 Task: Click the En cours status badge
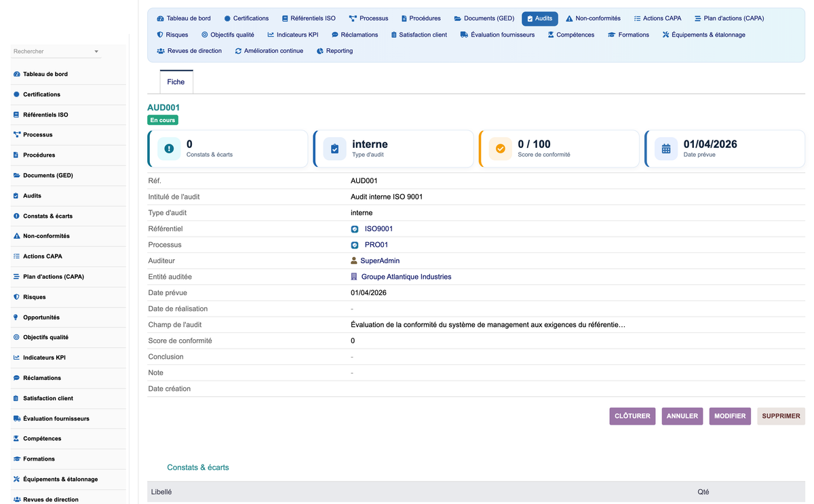pos(163,120)
